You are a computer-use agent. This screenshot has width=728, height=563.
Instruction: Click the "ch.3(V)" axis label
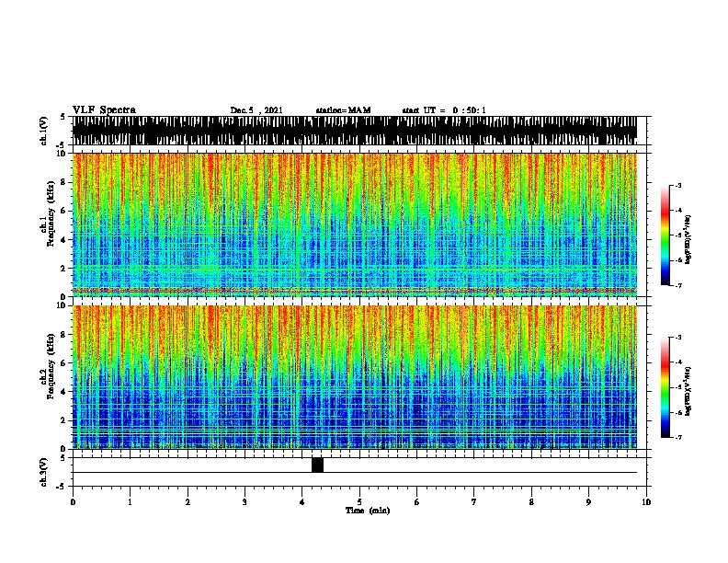pos(44,472)
